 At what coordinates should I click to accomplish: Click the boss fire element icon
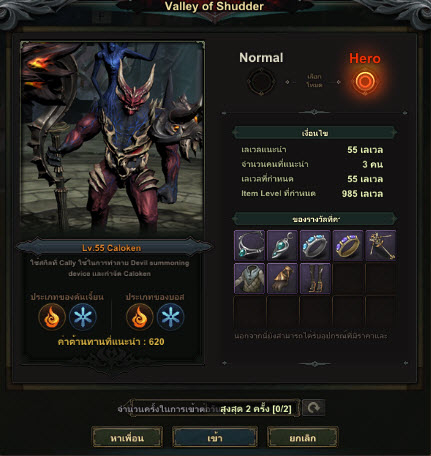140,317
